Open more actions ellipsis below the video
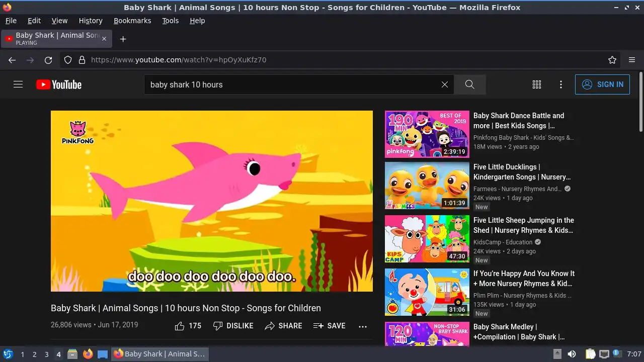 (x=363, y=326)
